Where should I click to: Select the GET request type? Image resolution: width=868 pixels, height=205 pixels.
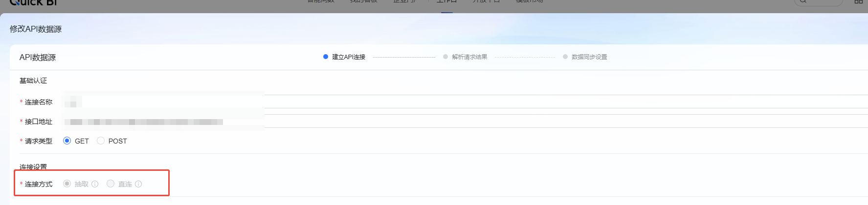67,141
